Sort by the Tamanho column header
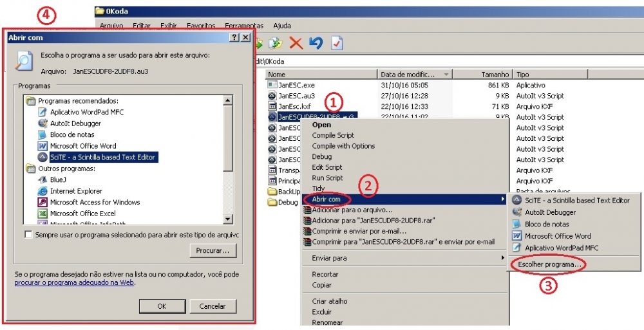 click(482, 75)
